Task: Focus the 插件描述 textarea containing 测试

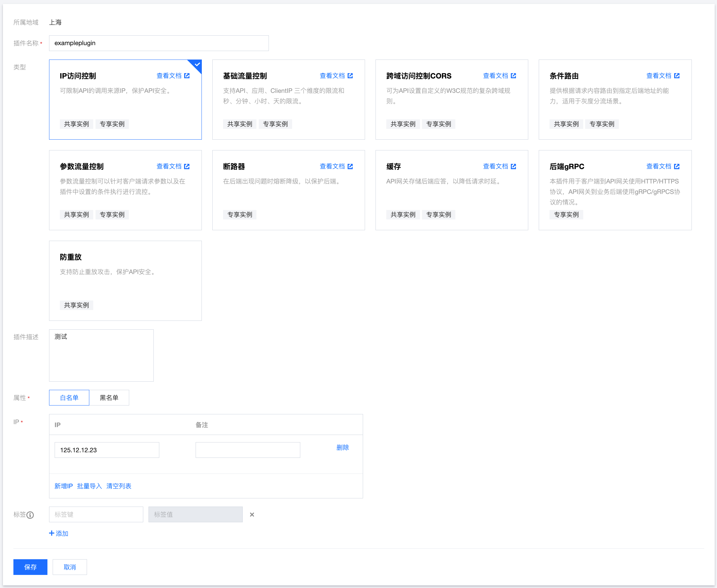Action: 101,355
